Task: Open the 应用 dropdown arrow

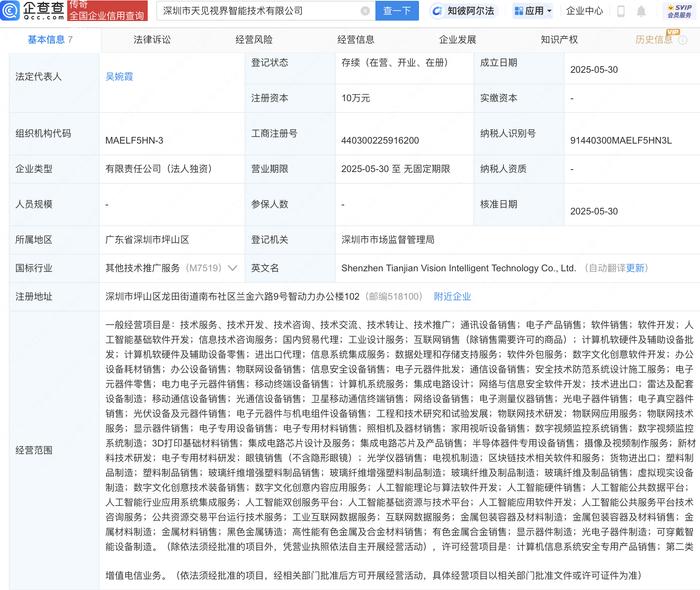Action: tap(549, 11)
